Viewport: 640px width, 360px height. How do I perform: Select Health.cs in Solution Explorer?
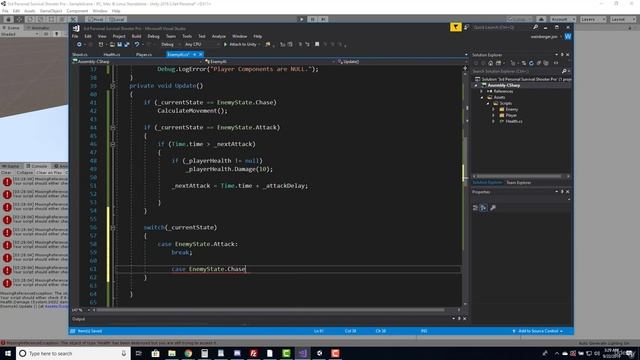(513, 121)
